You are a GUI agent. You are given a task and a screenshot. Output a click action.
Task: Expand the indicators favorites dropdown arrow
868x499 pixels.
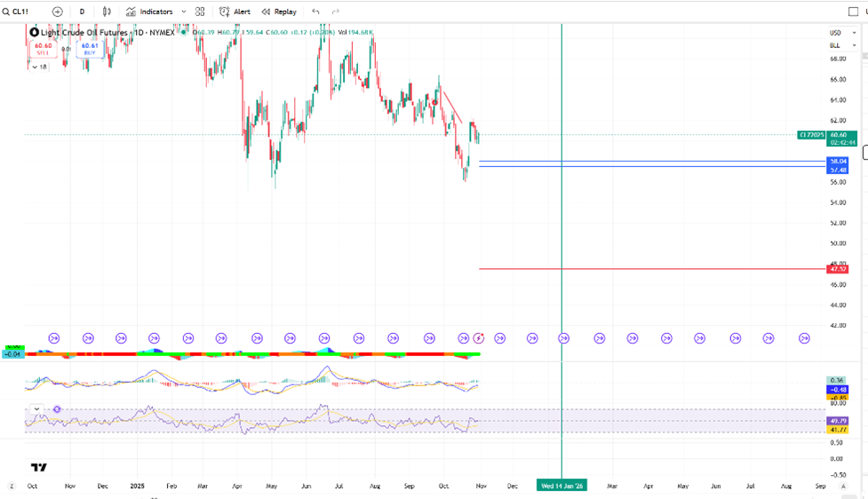tap(184, 12)
